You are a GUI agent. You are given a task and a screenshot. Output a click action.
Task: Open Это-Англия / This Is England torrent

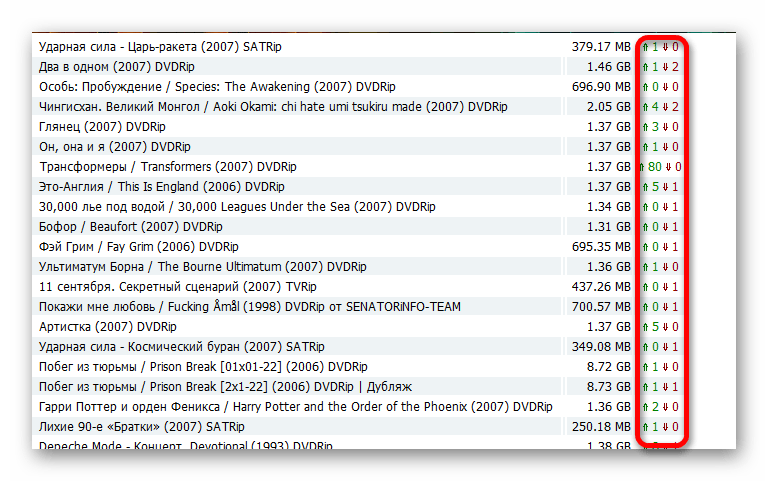(x=162, y=187)
